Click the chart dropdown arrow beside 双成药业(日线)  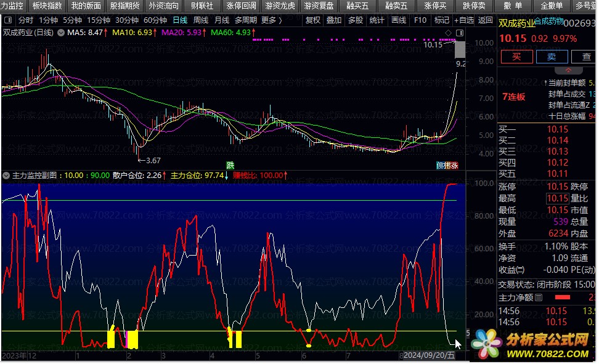61,33
